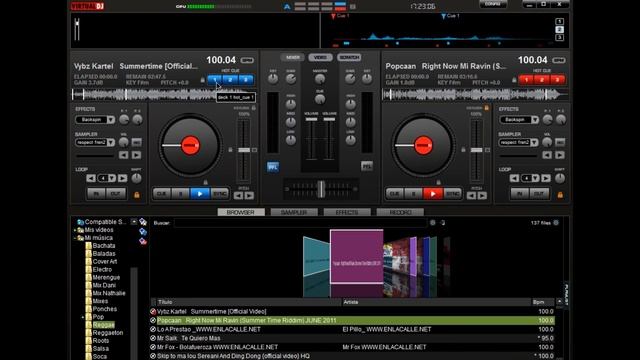Open right deck loop length dropdown
This screenshot has width=640, height=360.
535,178
